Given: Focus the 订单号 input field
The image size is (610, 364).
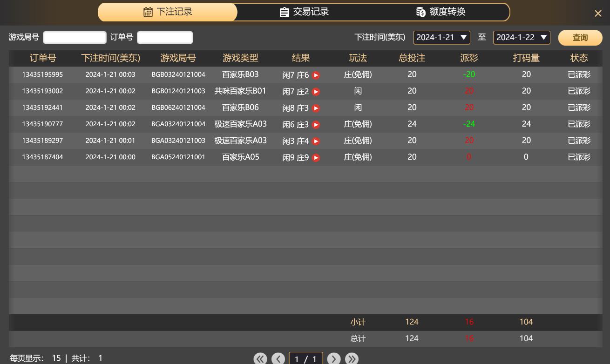Looking at the screenshot, I should point(165,37).
